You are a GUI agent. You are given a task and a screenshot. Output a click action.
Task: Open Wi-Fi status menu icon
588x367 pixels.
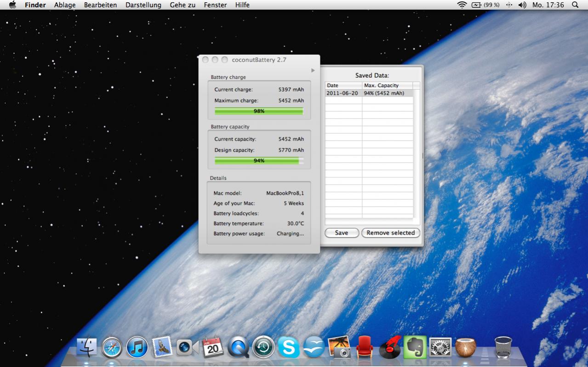click(462, 5)
